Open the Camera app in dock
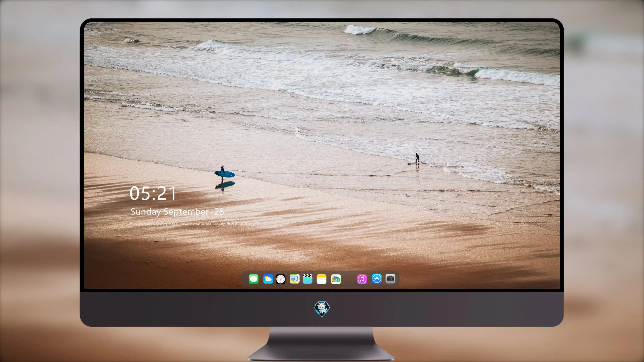 [x=390, y=279]
